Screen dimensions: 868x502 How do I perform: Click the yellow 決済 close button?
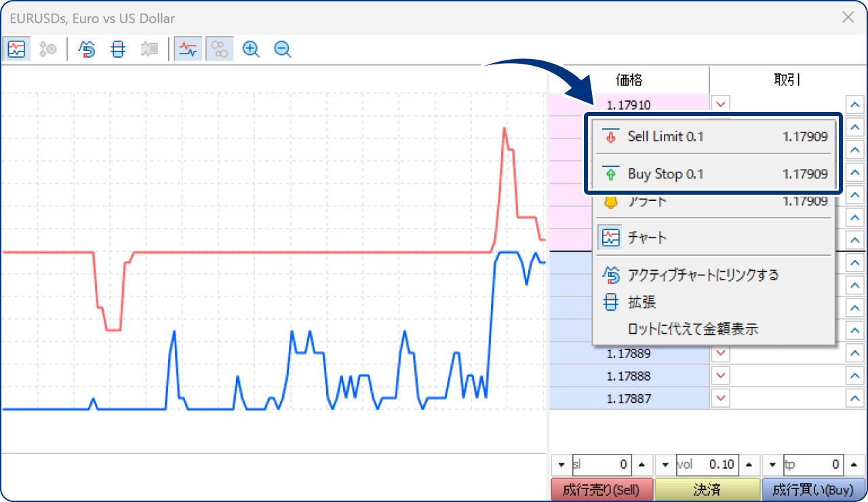(x=707, y=489)
